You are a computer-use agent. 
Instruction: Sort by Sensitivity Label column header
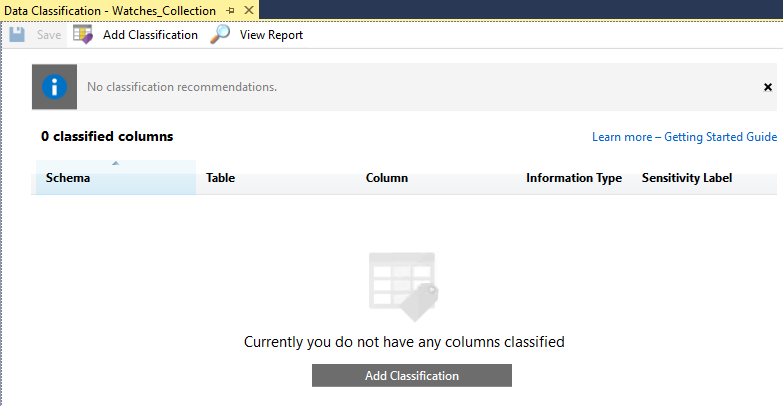click(x=687, y=178)
